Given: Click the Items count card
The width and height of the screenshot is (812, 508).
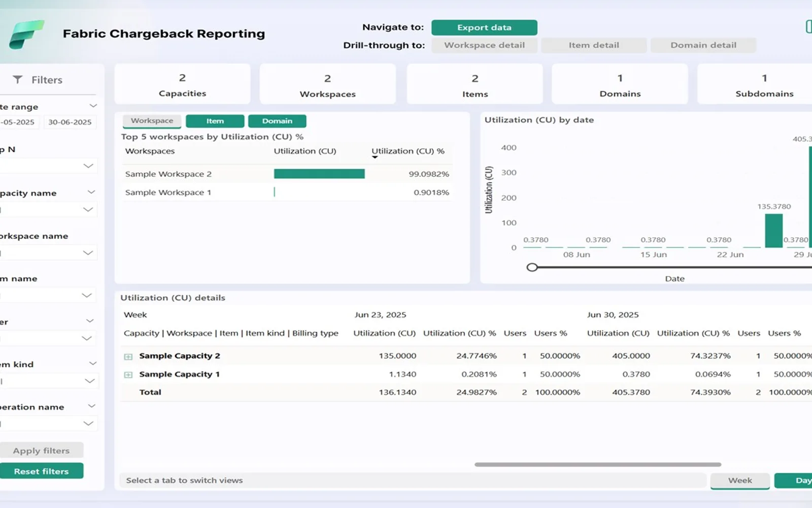Looking at the screenshot, I should 475,84.
